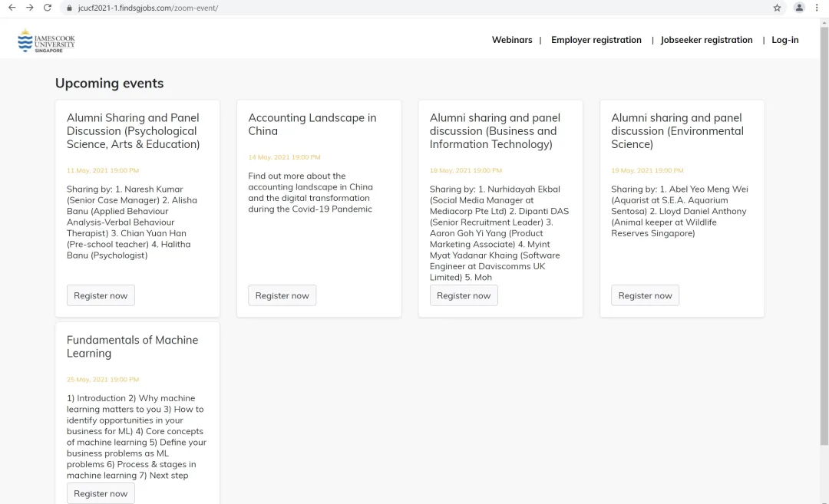Click the Log-in link
The width and height of the screenshot is (829, 504).
coord(785,40)
